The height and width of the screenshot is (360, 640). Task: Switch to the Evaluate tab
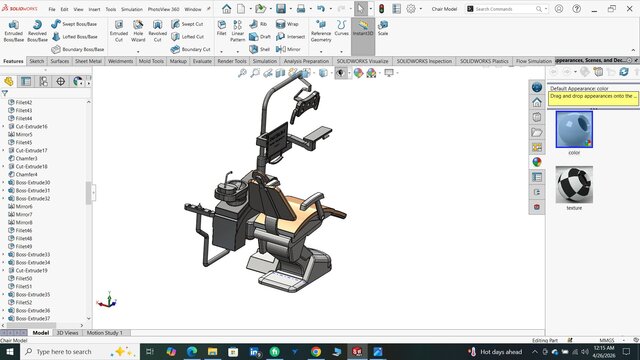click(x=202, y=61)
